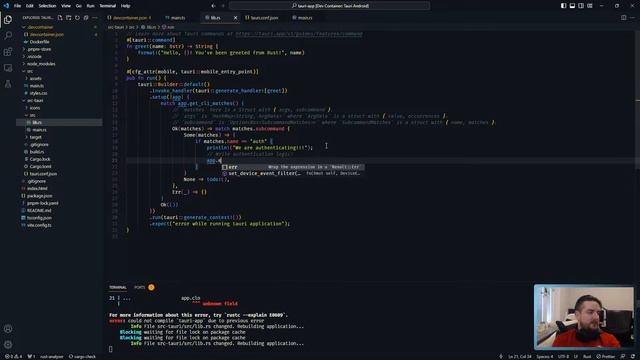
Task: Open the Testing flask view icon
Action: [x=8, y=84]
